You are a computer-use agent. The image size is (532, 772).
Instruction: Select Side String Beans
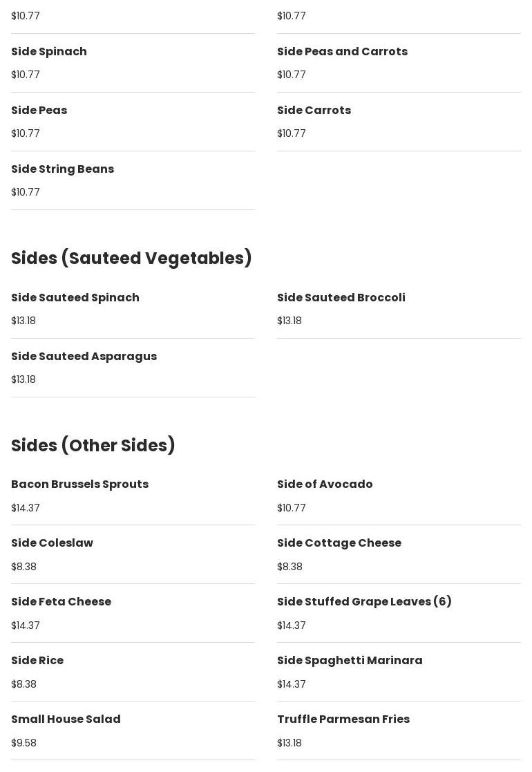pos(62,169)
